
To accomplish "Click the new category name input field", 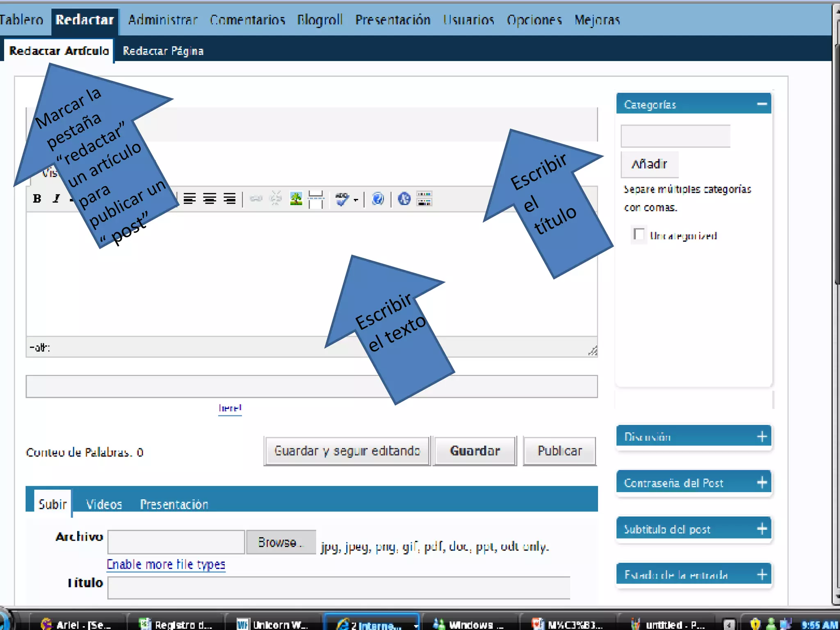I will pyautogui.click(x=675, y=136).
